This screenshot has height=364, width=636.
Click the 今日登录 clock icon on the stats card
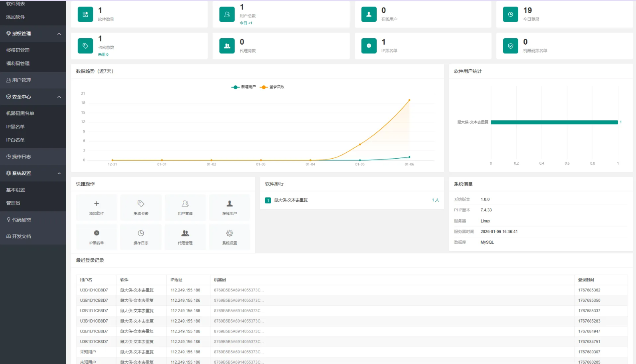(510, 14)
